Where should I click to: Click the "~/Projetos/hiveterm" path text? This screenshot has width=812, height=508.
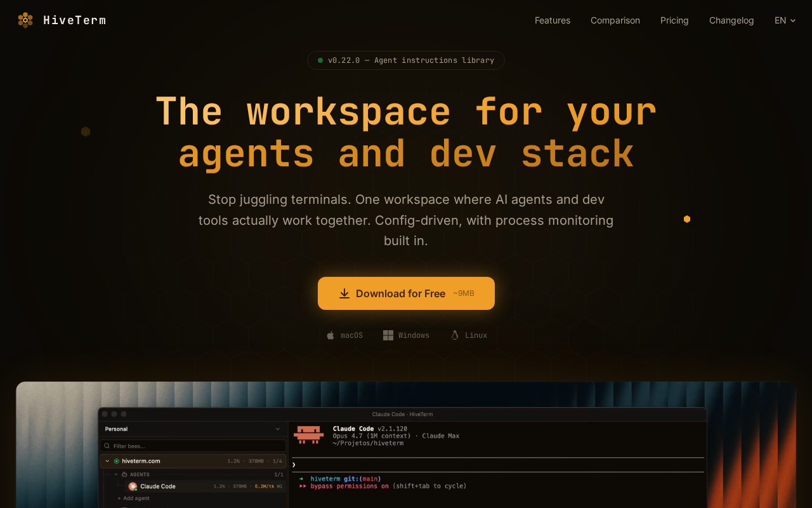click(x=368, y=443)
